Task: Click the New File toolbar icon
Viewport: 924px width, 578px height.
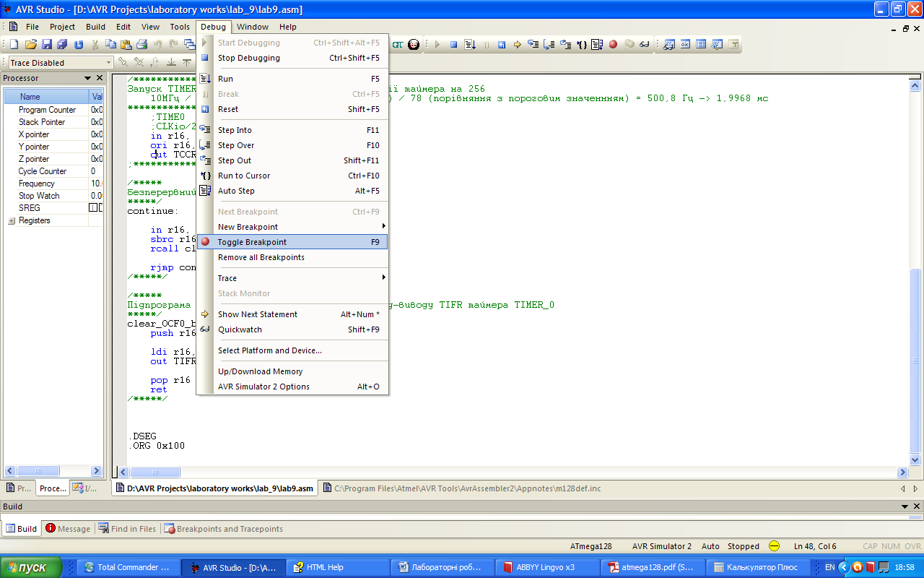Action: coord(14,45)
